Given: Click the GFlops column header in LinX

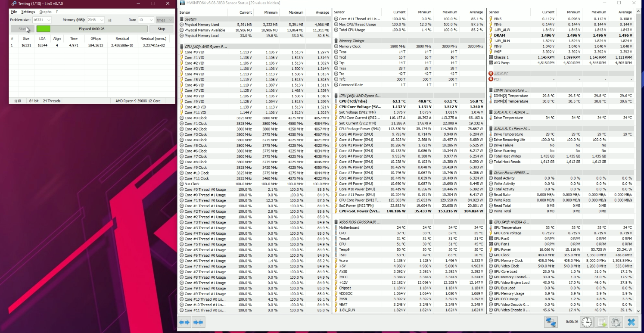Looking at the screenshot, I should pyautogui.click(x=96, y=39).
